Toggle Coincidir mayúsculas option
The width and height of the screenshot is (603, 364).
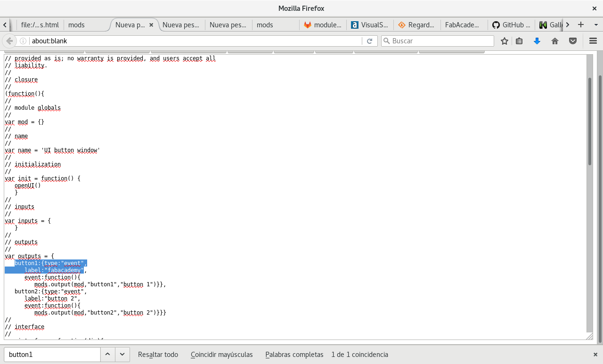click(221, 355)
